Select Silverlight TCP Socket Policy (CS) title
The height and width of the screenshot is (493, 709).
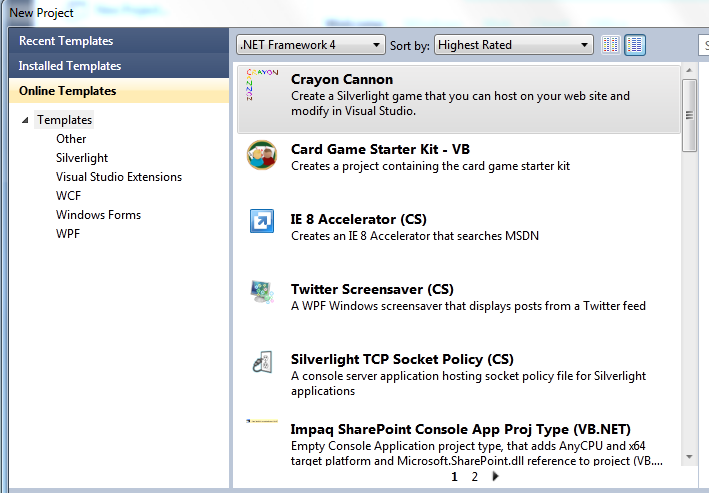[x=402, y=360]
